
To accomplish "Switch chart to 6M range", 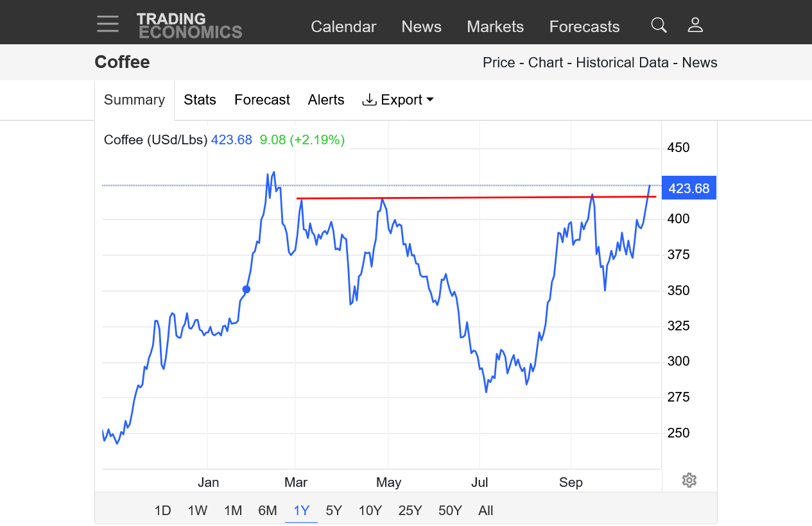I will (268, 511).
